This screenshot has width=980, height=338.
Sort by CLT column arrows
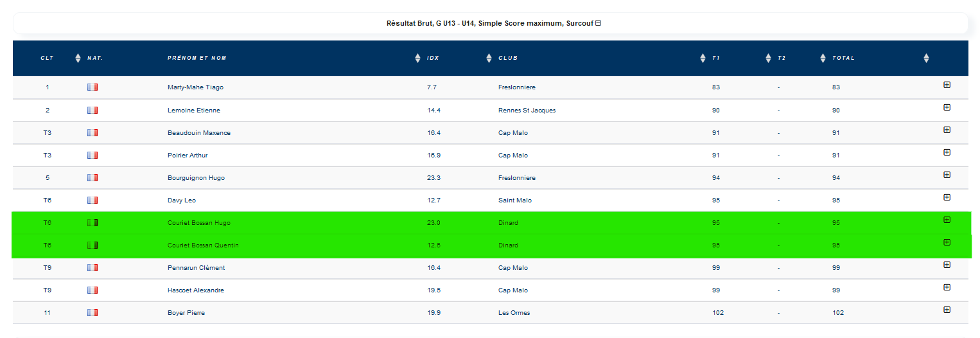(x=78, y=58)
